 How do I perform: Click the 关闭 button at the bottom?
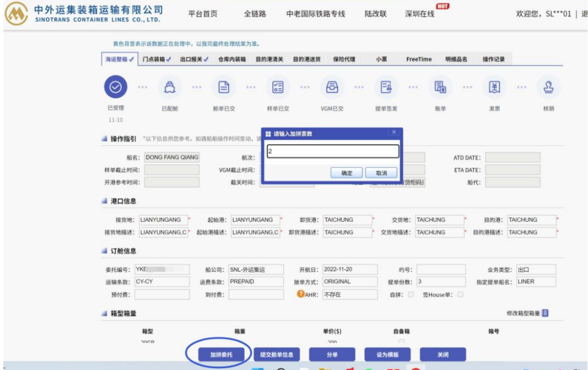tap(443, 354)
